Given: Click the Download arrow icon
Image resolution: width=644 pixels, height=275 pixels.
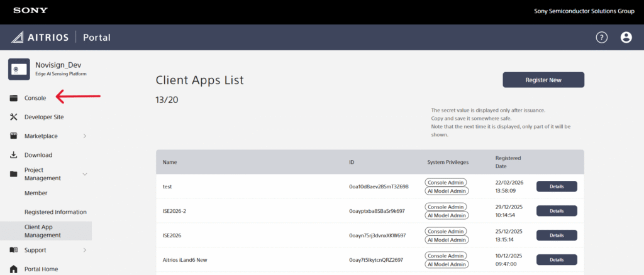Looking at the screenshot, I should (x=14, y=155).
